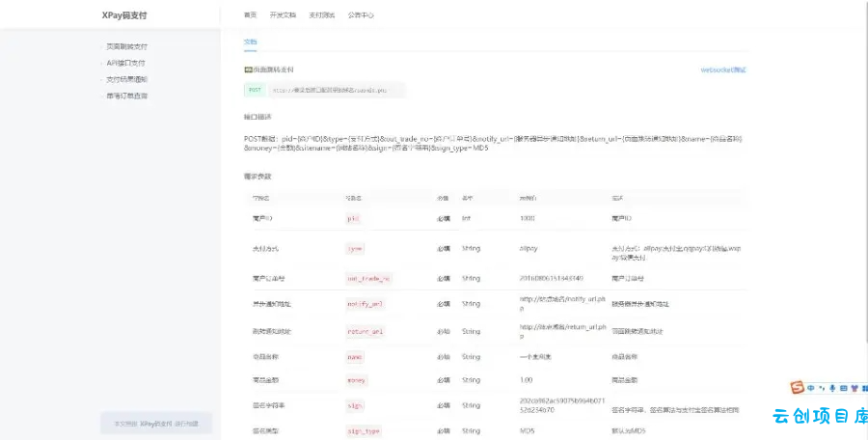Open 单笔订单查询 in the sidebar
Screen dimensions: 868x440
[x=126, y=96]
